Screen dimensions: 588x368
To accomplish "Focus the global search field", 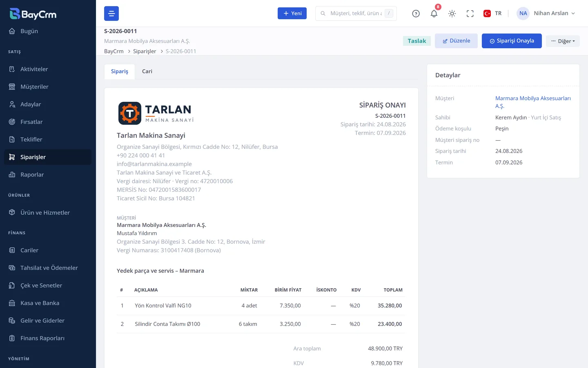I will pos(356,13).
